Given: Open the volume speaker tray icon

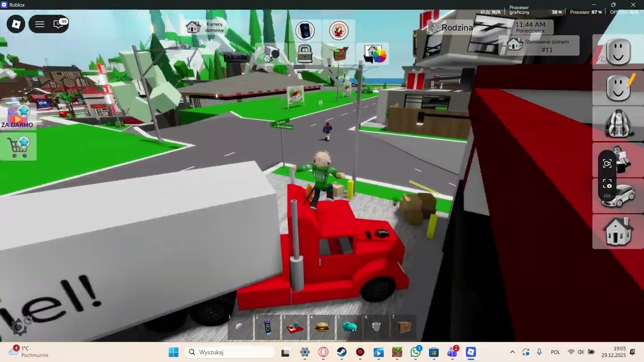Looking at the screenshot, I should (x=581, y=352).
